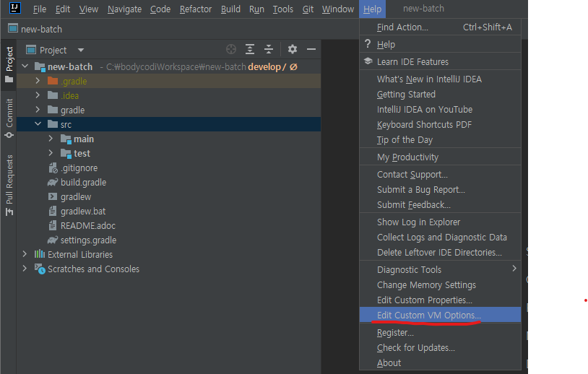588x374 pixels.
Task: Open the Refactor menu
Action: 195,9
